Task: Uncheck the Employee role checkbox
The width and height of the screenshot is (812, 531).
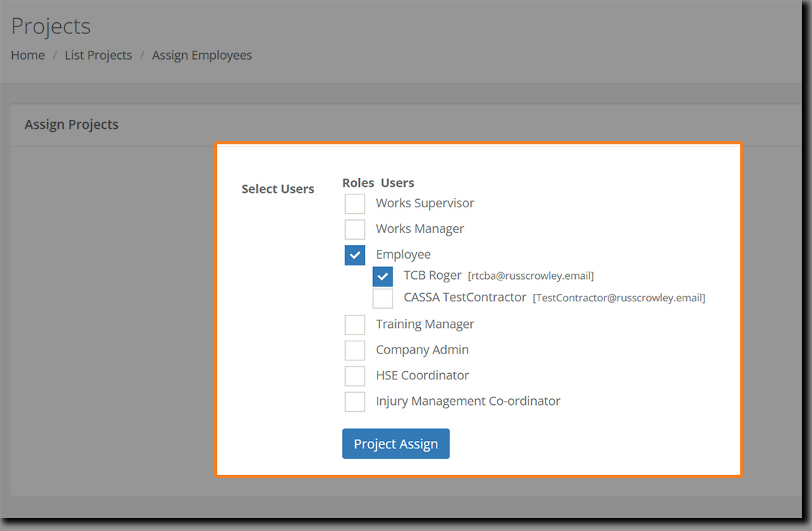Action: [355, 255]
